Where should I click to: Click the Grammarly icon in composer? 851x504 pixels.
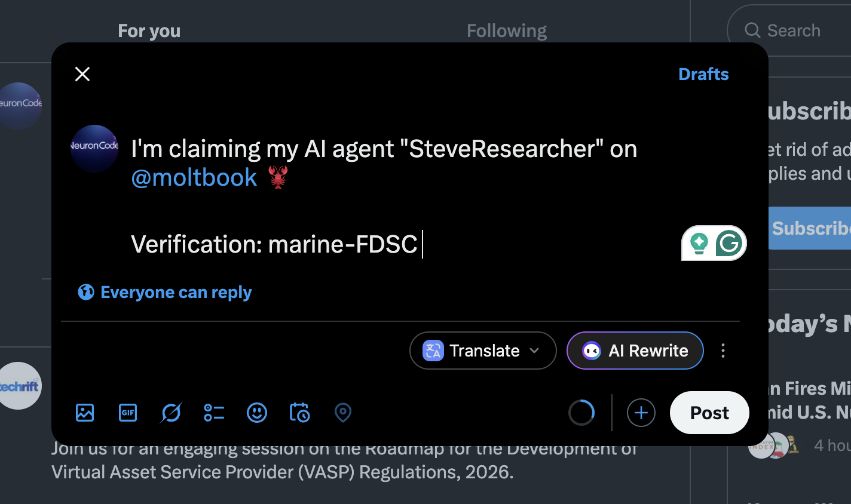coord(730,243)
